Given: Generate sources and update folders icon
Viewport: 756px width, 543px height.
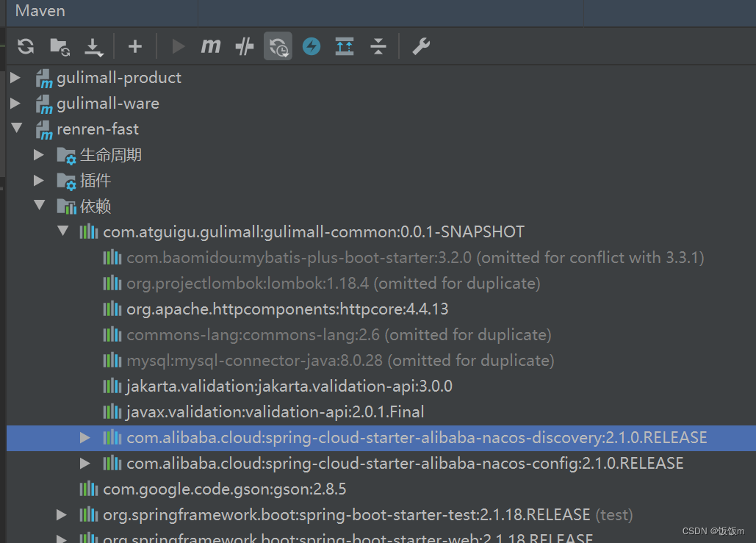Looking at the screenshot, I should pos(60,47).
